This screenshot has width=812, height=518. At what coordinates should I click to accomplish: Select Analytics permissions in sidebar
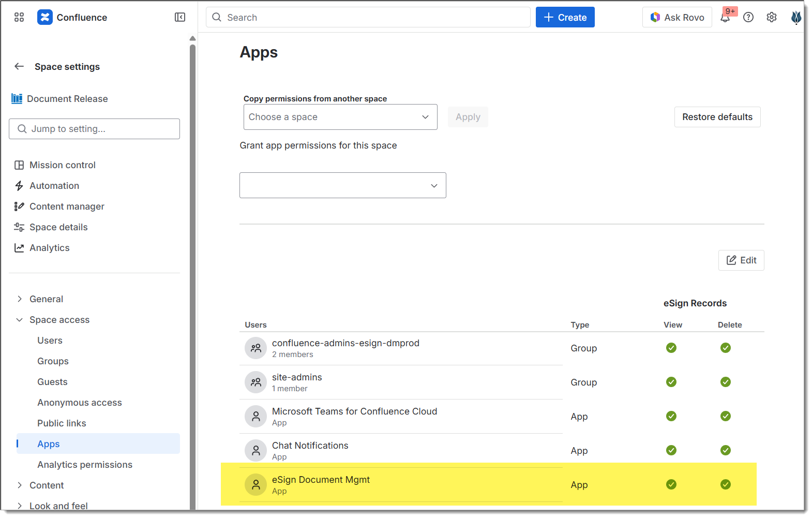tap(85, 465)
